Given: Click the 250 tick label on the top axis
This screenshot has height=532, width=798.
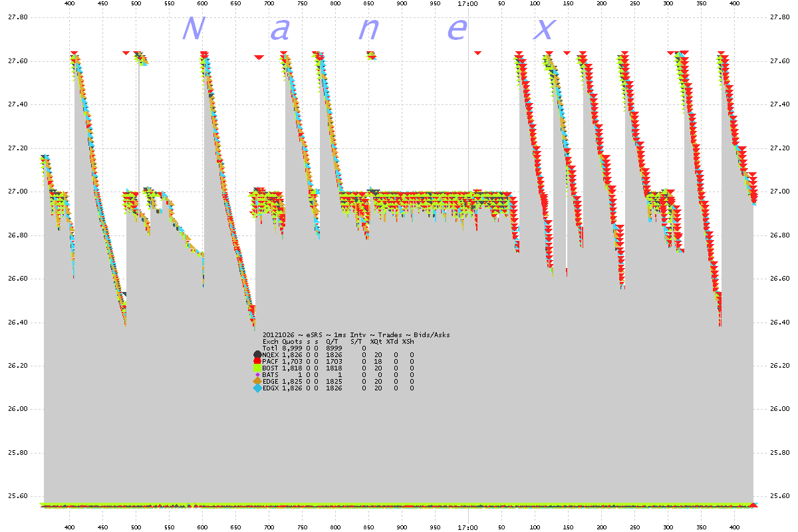Looking at the screenshot, I should click(x=634, y=4).
